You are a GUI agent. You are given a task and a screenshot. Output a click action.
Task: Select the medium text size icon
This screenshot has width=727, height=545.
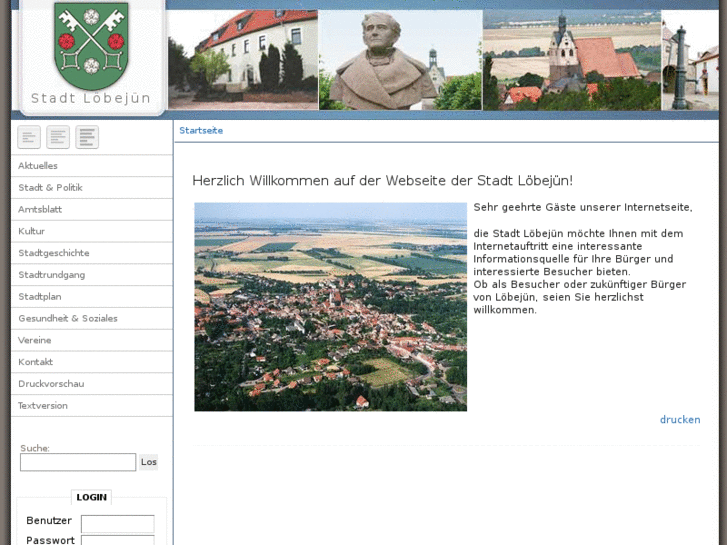point(58,138)
